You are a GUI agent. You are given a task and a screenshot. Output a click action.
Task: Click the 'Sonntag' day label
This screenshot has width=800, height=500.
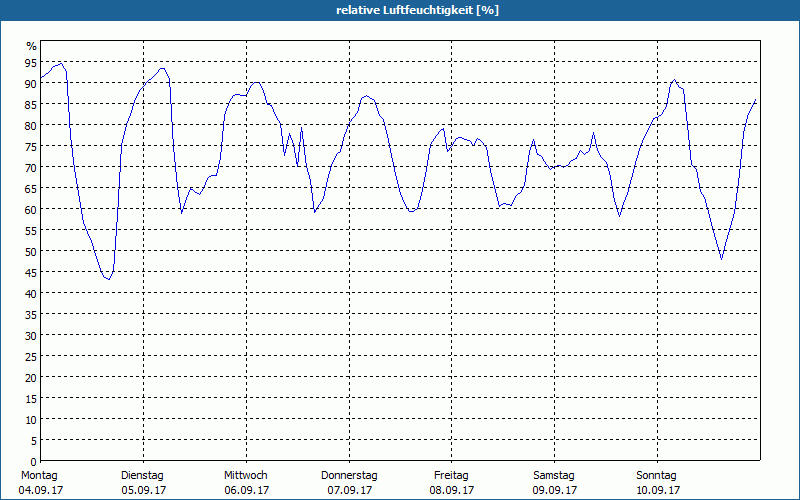tap(656, 476)
